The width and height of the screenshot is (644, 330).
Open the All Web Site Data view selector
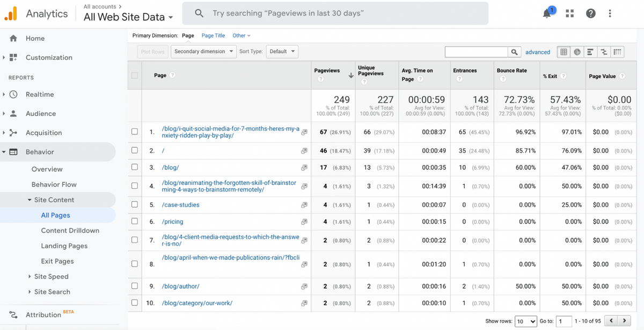pos(128,17)
